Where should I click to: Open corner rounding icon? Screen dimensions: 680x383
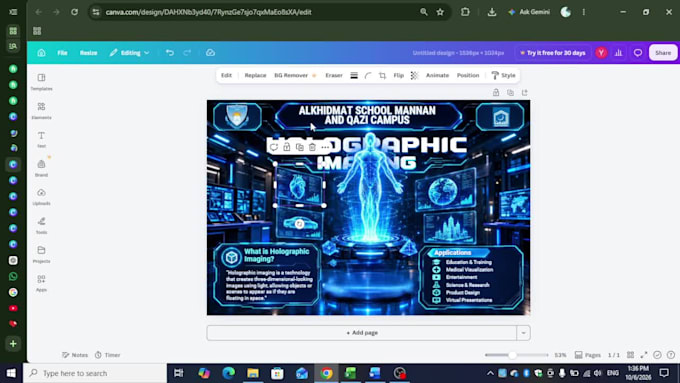click(368, 75)
